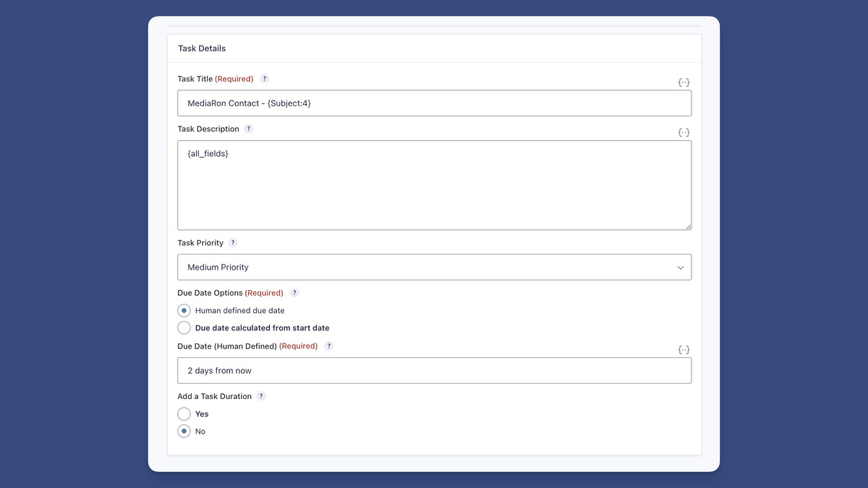Select Yes for Add a Task Duration

click(184, 414)
